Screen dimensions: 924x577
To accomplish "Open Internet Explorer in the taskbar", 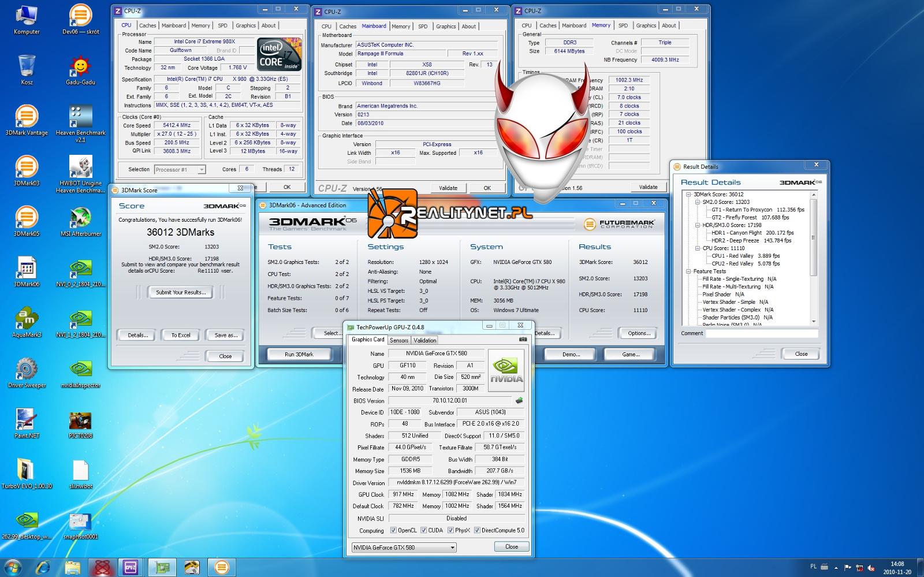I will (44, 567).
